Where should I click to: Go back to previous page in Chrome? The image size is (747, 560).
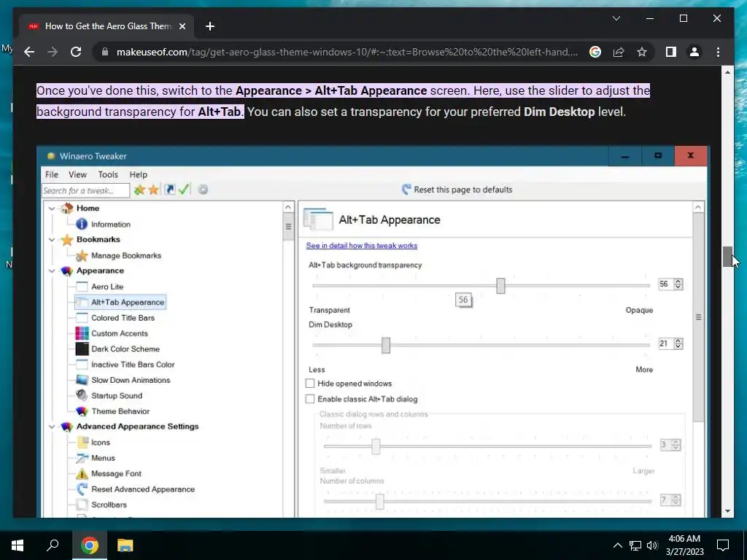point(29,52)
